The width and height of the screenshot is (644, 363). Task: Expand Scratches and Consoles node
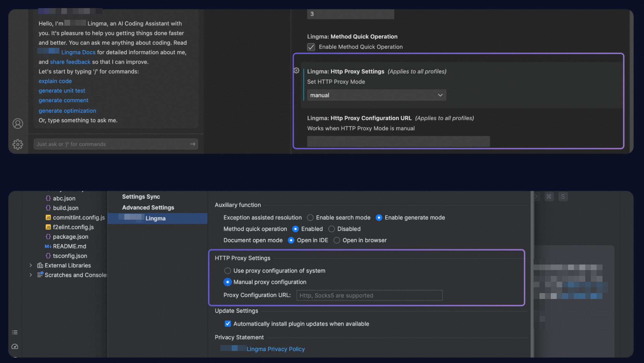pos(31,275)
